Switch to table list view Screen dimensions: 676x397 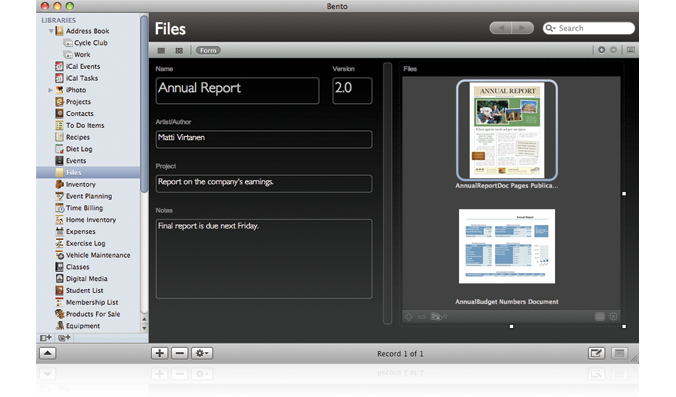coord(161,51)
